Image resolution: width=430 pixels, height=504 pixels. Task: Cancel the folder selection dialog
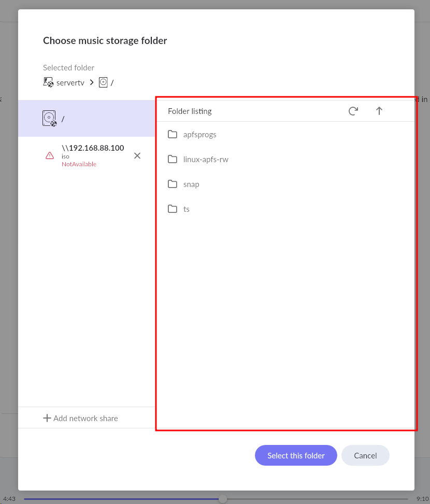point(365,455)
